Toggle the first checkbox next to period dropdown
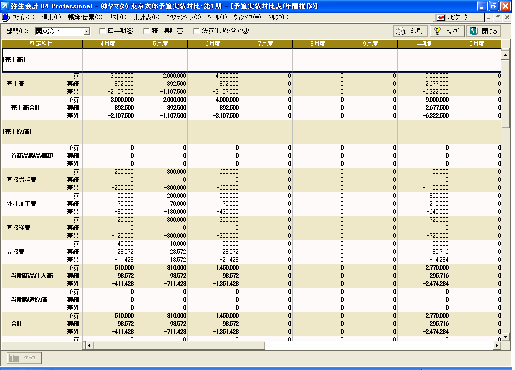Image resolution: width=515 pixels, height=370 pixels. click(x=102, y=31)
